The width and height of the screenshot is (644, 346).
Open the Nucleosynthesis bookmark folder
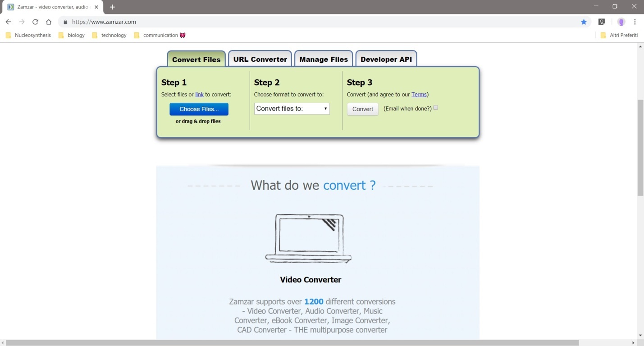point(28,35)
